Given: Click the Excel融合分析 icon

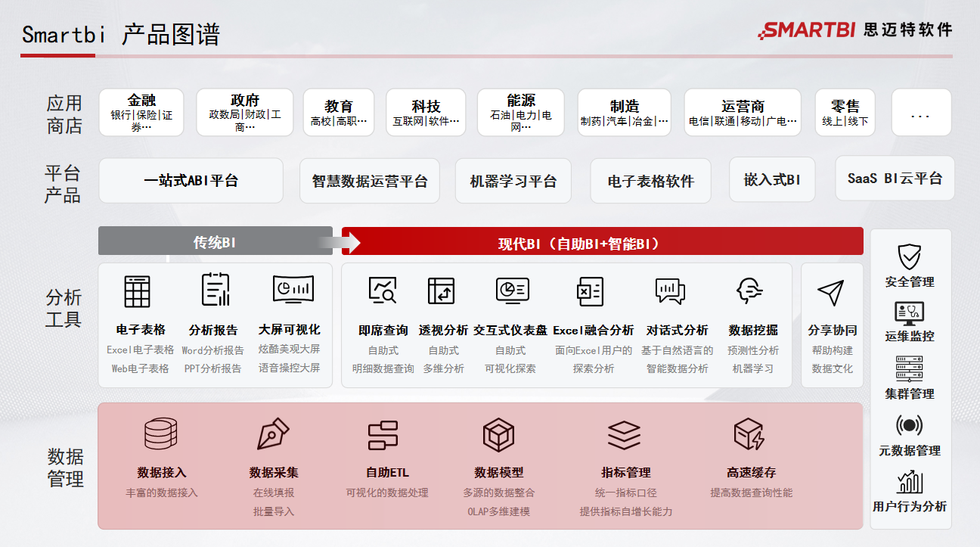Looking at the screenshot, I should coord(589,291).
